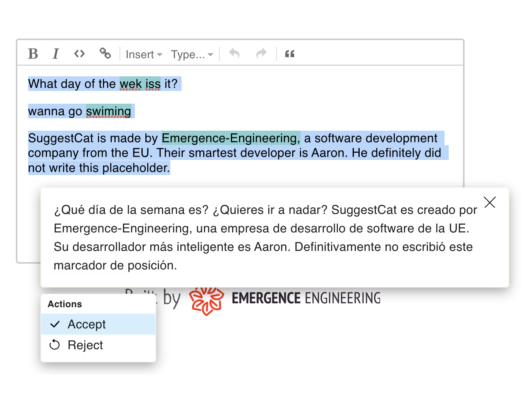Add a hyperlink with the link icon
The image size is (532, 397).
(105, 54)
